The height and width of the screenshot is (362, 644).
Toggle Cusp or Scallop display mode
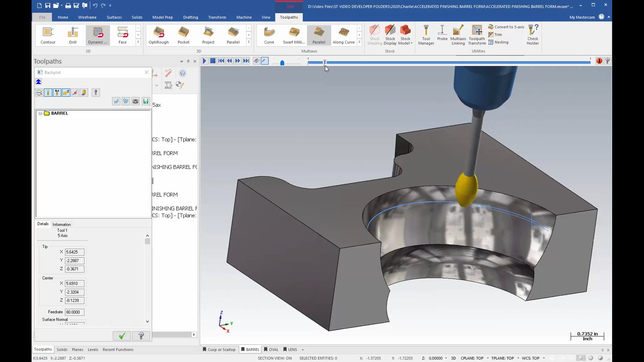pyautogui.click(x=222, y=349)
